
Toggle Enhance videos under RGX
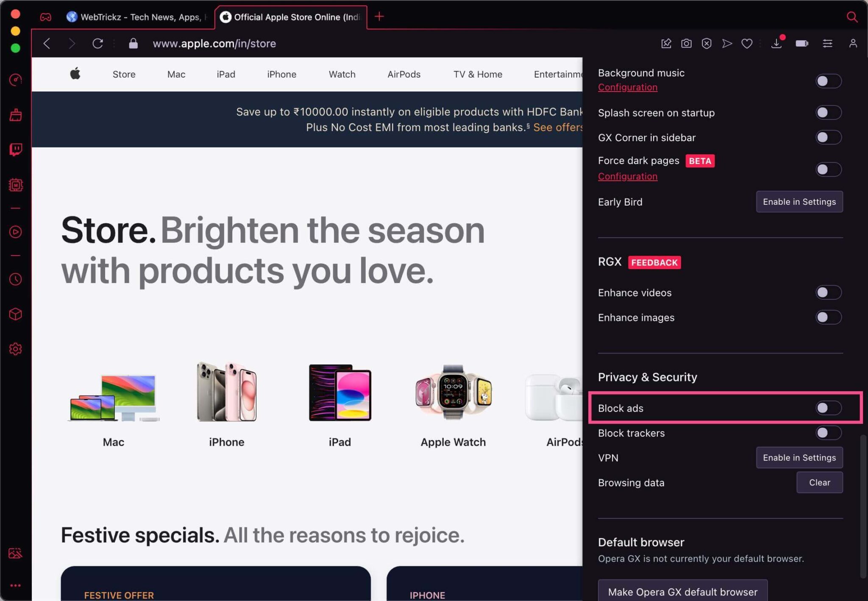828,292
